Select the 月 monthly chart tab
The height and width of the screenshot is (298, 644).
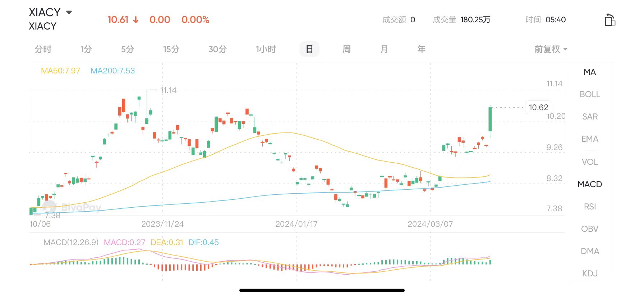click(384, 49)
